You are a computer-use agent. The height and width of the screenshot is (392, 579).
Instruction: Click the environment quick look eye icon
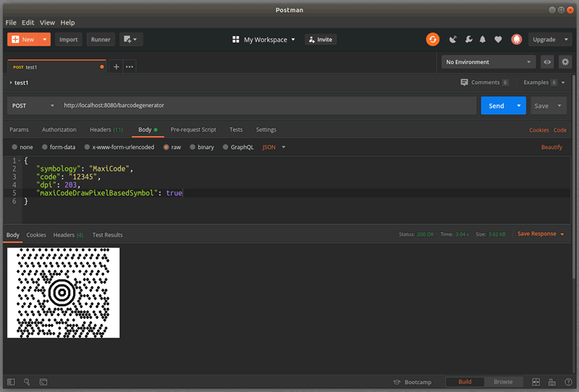coord(548,62)
